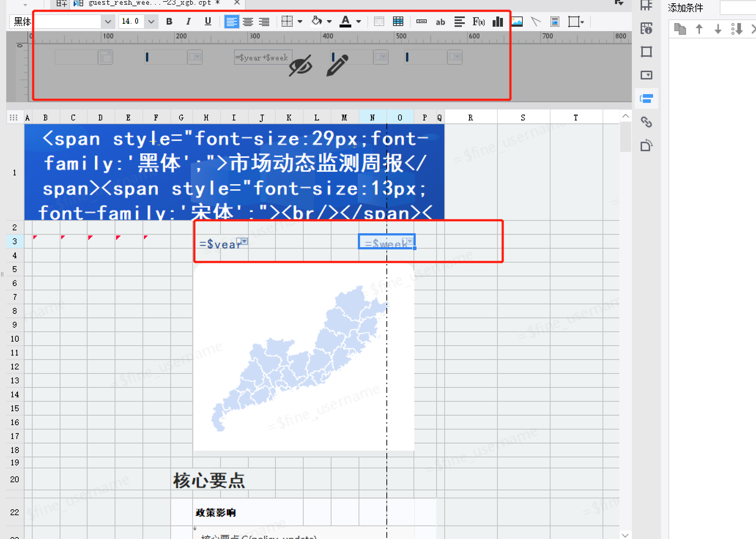Image resolution: width=756 pixels, height=539 pixels.
Task: Click the edit parameter pane pencil icon
Action: click(337, 65)
